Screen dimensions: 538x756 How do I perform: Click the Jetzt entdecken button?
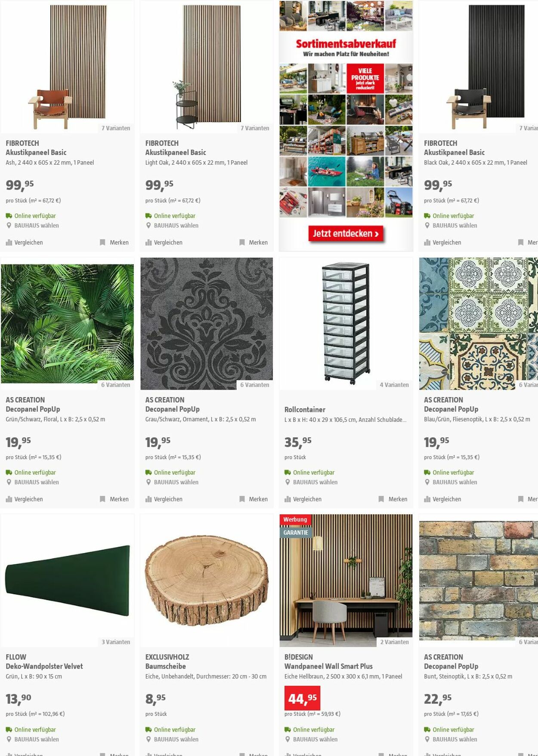(346, 234)
